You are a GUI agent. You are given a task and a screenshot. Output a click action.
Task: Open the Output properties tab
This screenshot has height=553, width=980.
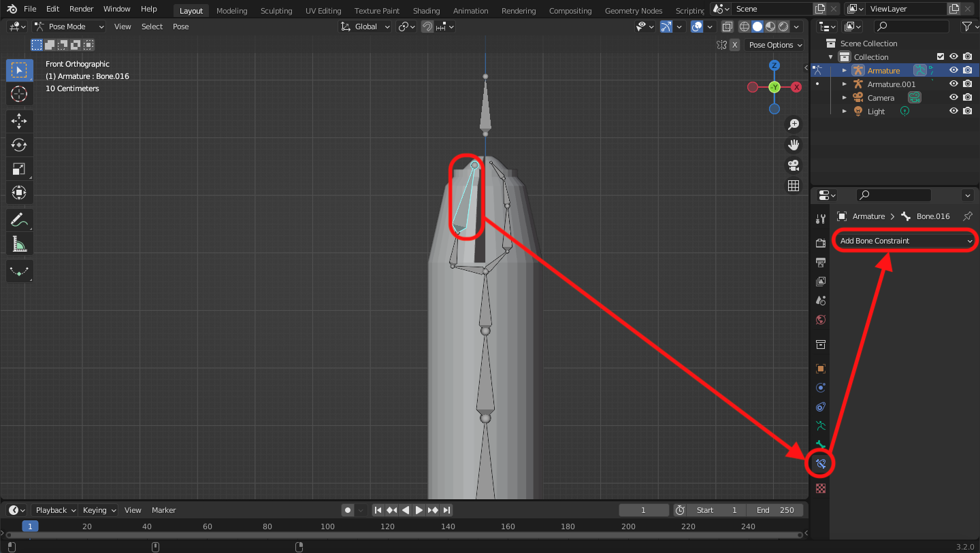pos(821,262)
